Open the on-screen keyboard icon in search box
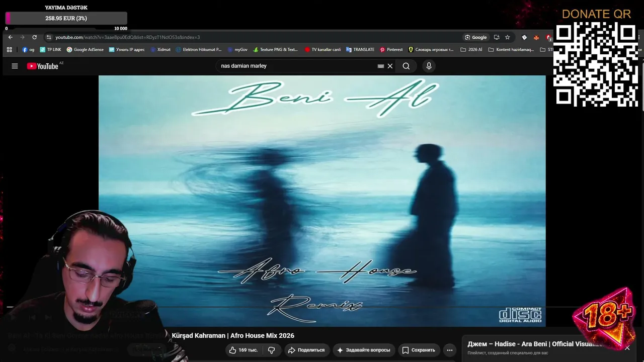 [x=381, y=66]
